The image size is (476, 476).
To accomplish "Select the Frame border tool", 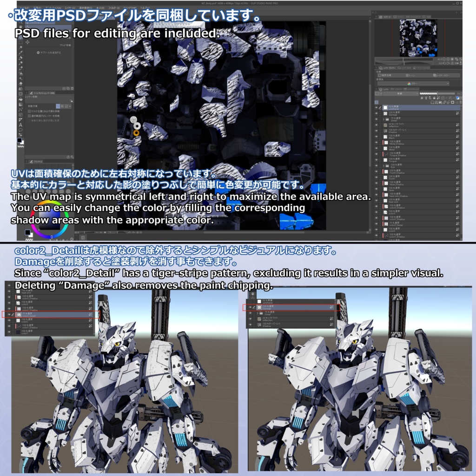I will 20,114.
